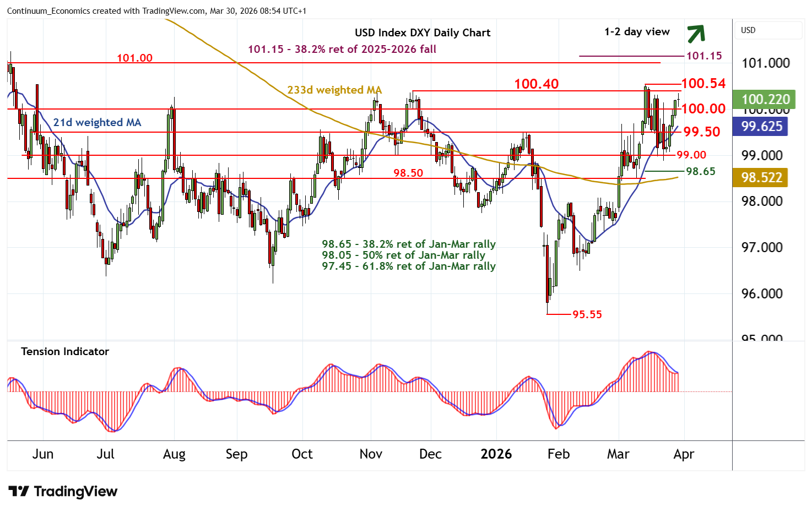Click the USD Index DXY Daily Chart title
Screen dimensions: 812x512
[x=423, y=32]
